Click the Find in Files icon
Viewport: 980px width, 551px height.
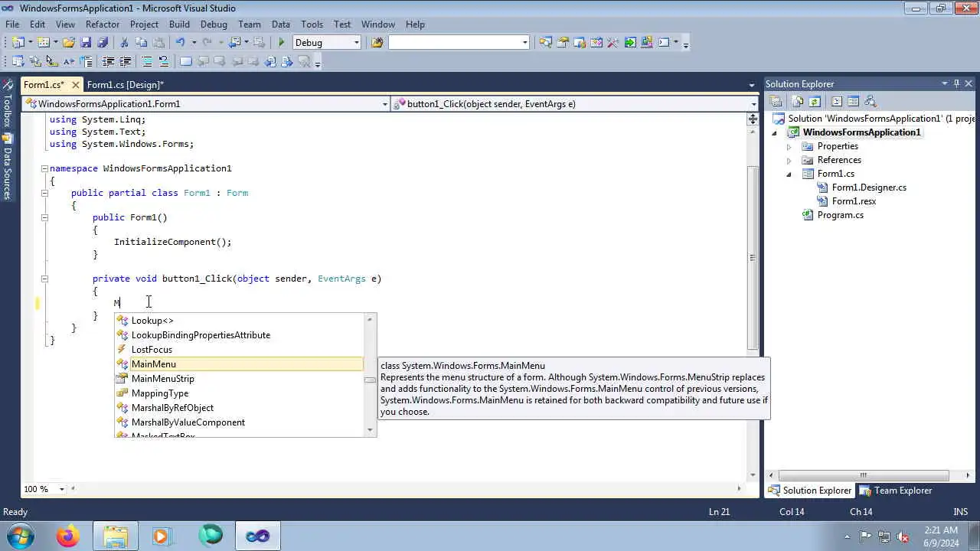coord(377,43)
